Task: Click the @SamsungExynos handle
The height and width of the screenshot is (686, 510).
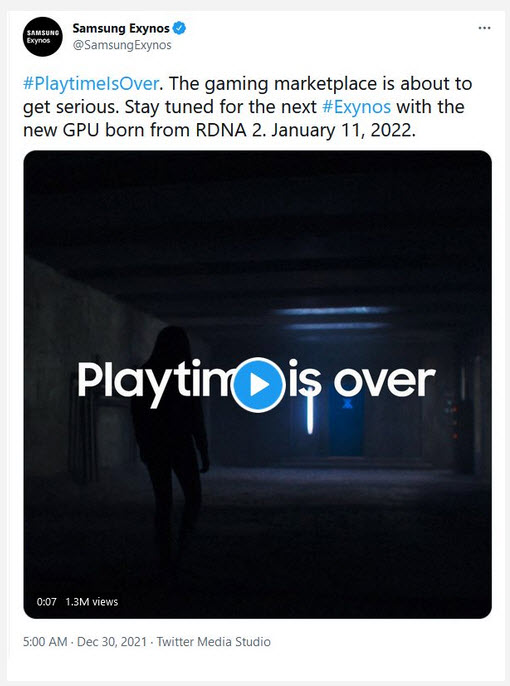Action: [x=122, y=45]
